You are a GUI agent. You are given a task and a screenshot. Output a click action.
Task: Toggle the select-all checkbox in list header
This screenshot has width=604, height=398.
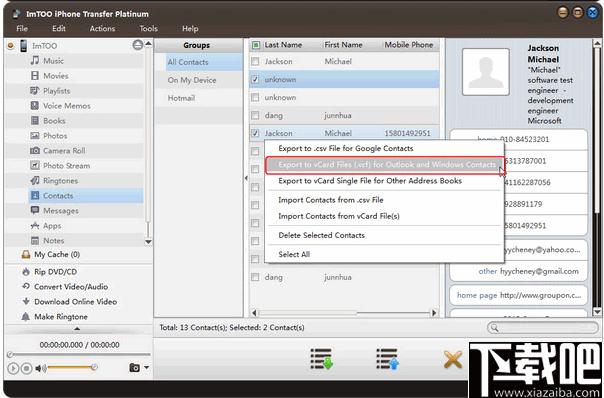[256, 45]
